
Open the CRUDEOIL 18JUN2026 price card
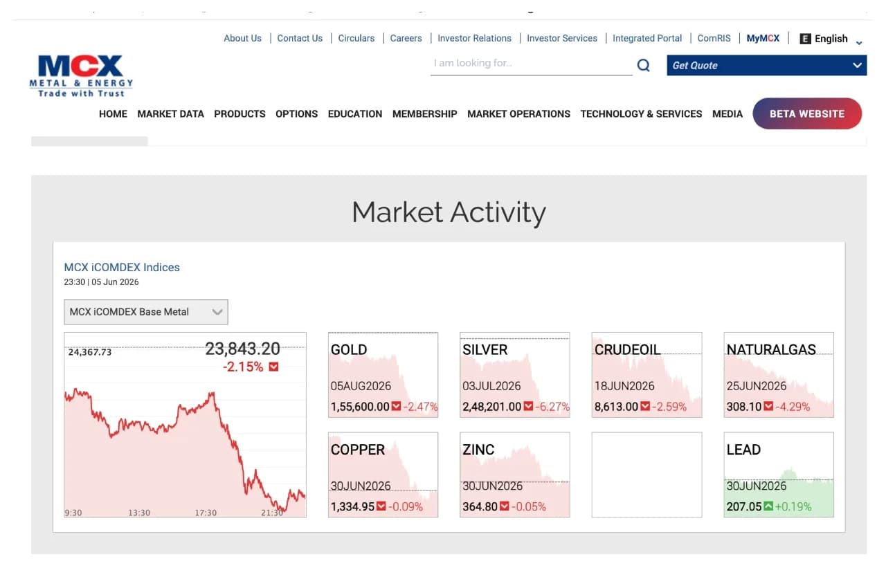647,375
